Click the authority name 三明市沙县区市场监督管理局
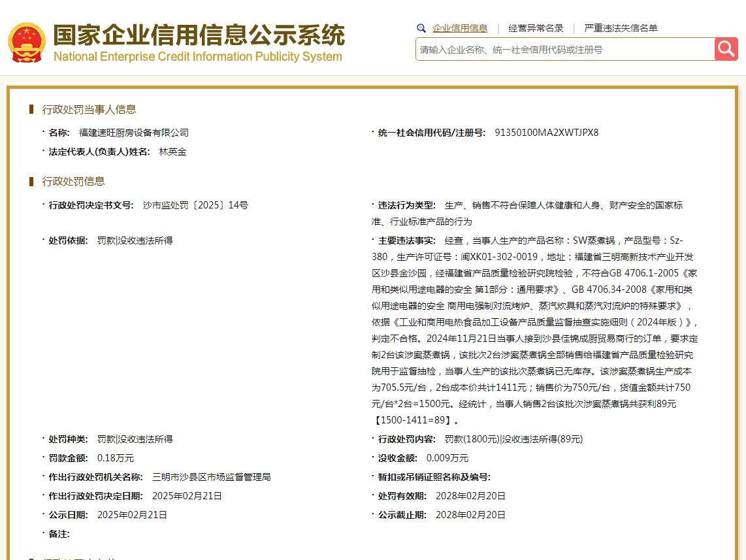Screen dimensions: 746x560 pos(211,477)
